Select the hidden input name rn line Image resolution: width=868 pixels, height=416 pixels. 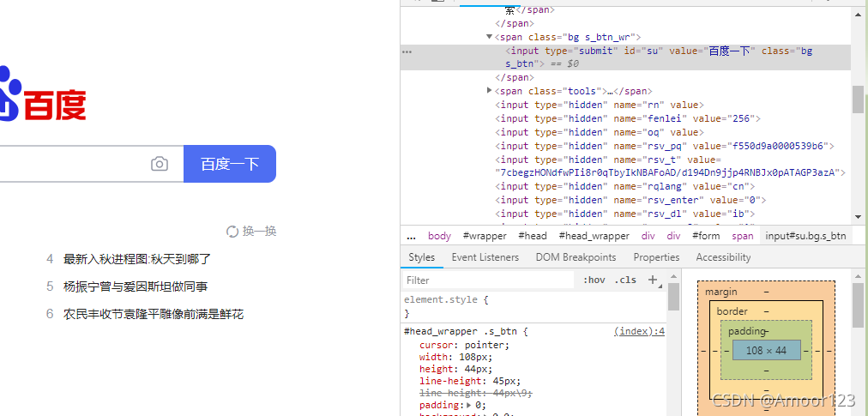[600, 105]
